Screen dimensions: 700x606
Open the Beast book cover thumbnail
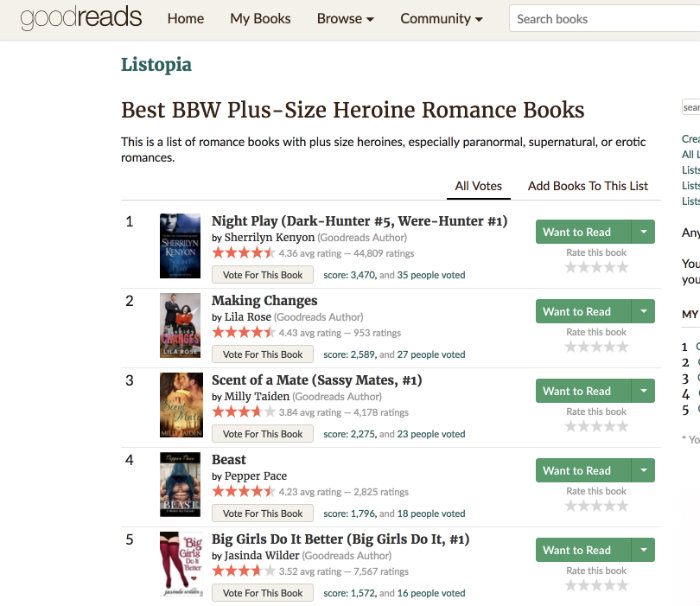180,484
